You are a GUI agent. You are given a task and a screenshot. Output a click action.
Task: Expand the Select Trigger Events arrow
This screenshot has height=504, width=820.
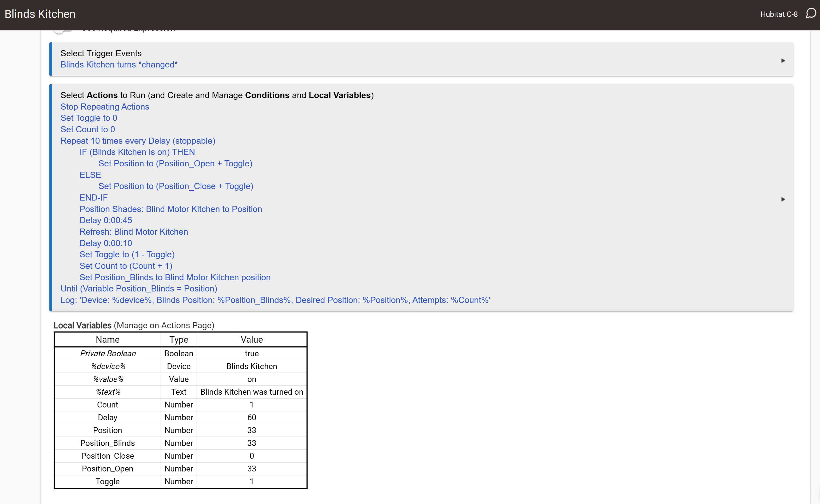point(783,61)
